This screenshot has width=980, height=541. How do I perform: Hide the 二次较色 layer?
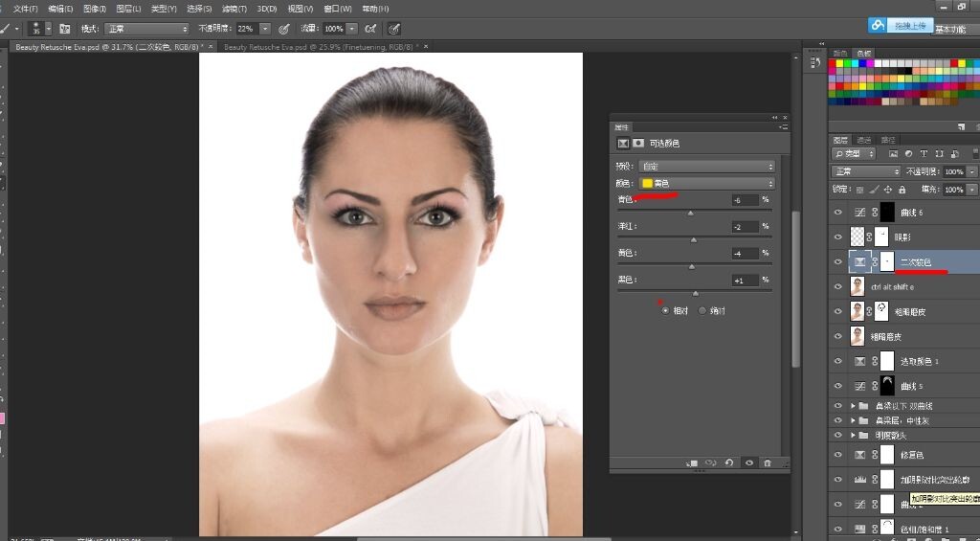click(x=838, y=262)
